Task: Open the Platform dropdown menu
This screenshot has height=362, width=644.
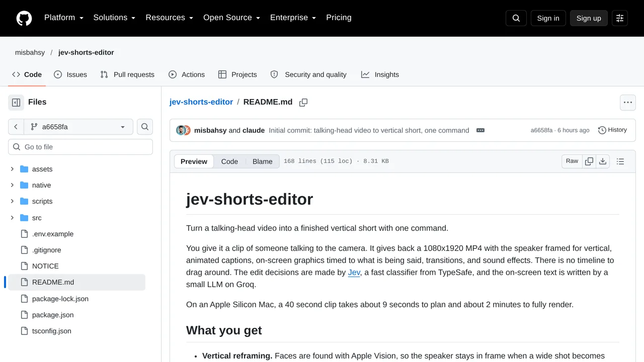Action: coord(63,18)
